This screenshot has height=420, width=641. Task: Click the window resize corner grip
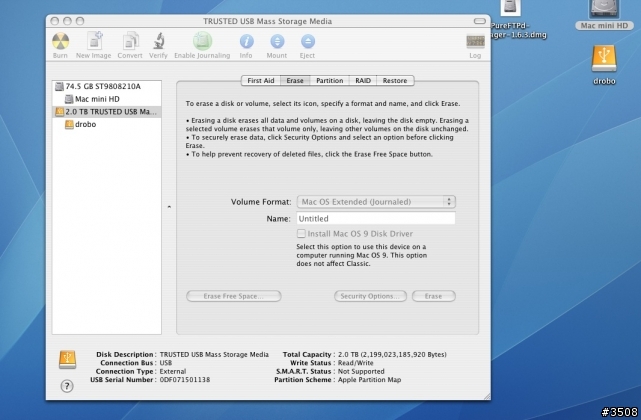click(x=487, y=396)
